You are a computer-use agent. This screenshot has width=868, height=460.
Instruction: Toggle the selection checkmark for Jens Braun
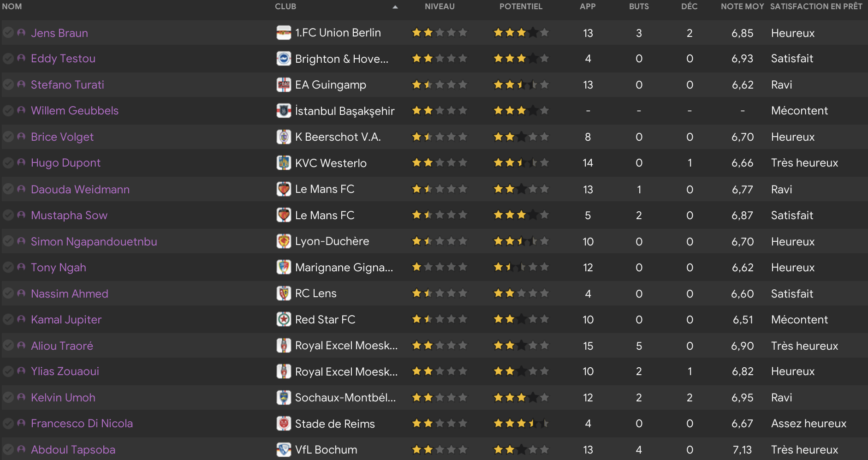[x=8, y=33]
